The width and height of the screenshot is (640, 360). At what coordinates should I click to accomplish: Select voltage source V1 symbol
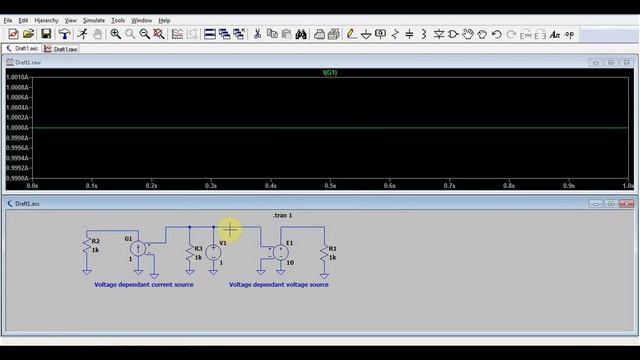click(213, 252)
